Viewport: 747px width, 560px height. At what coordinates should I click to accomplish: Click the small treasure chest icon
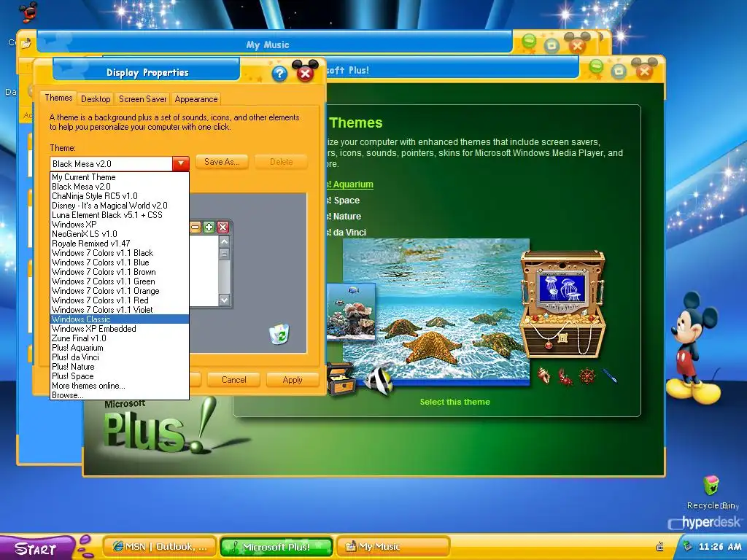[341, 378]
